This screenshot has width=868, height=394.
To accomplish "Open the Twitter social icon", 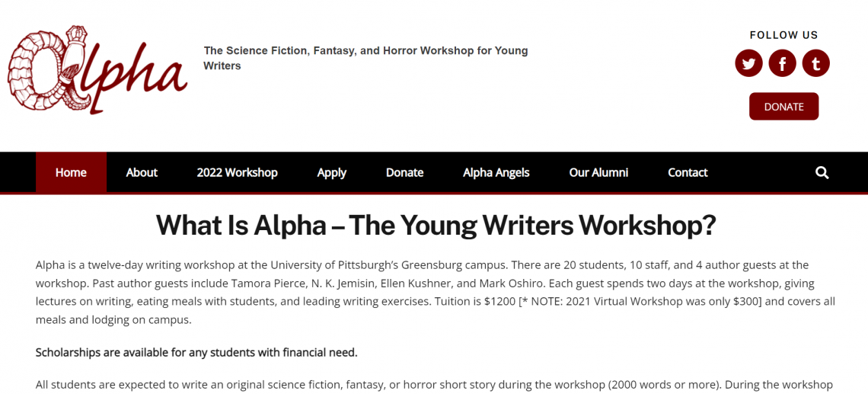I will 748,63.
